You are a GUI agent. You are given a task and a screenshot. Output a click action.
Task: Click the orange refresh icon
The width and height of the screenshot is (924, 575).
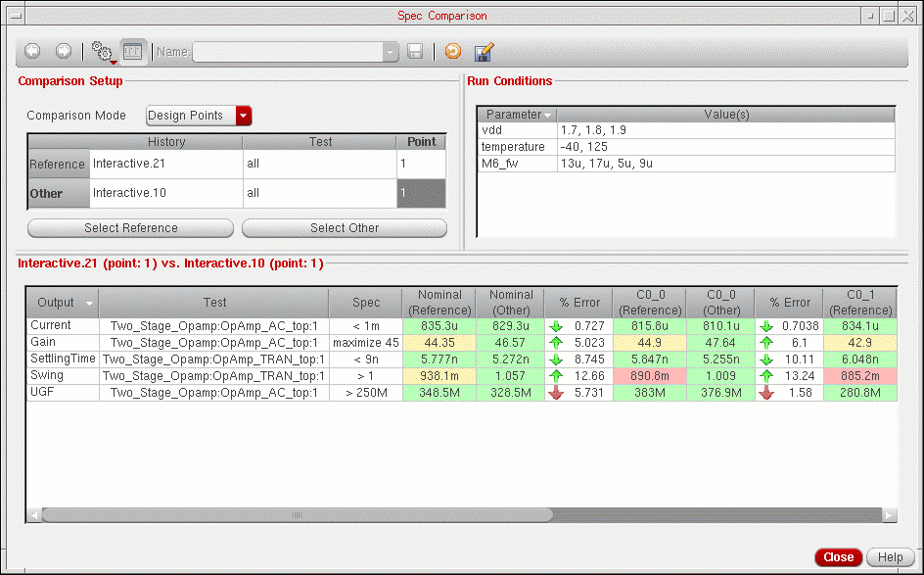tap(452, 52)
